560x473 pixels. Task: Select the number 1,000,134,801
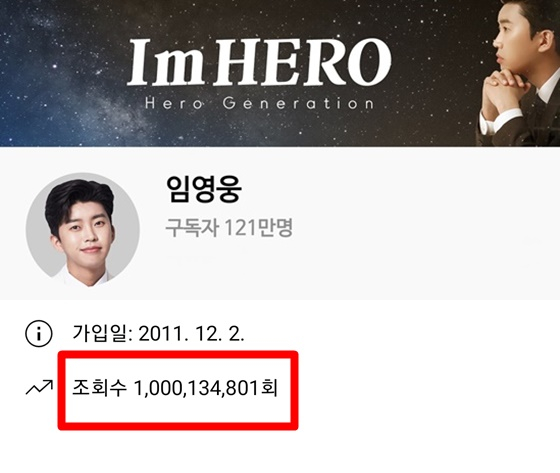[x=195, y=388]
